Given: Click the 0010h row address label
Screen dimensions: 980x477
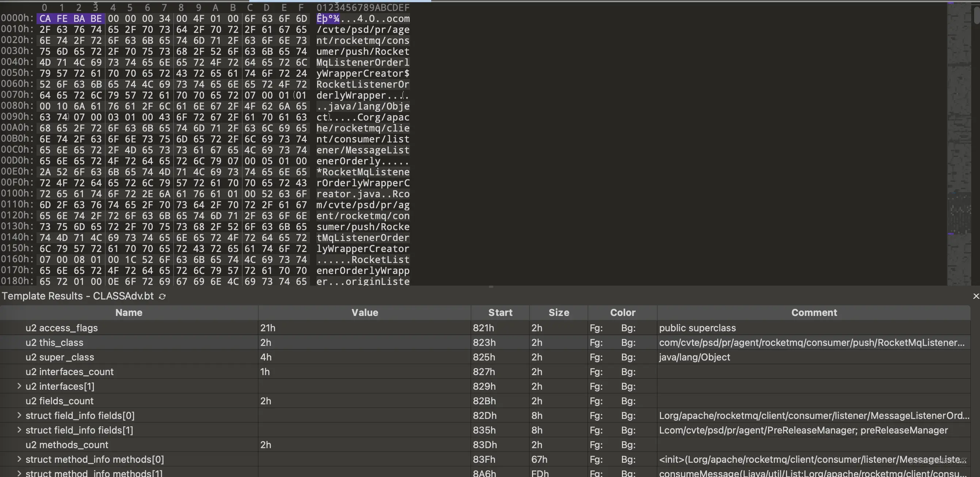Looking at the screenshot, I should pos(17,29).
